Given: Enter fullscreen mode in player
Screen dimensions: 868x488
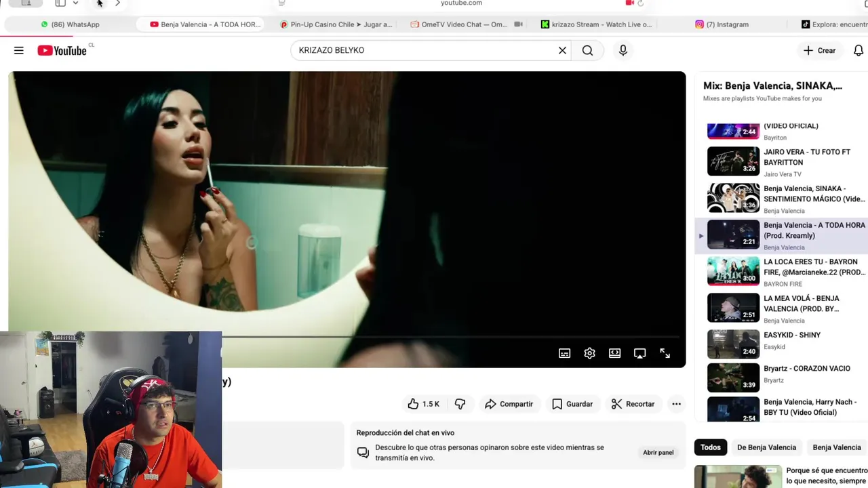Looking at the screenshot, I should pos(665,353).
